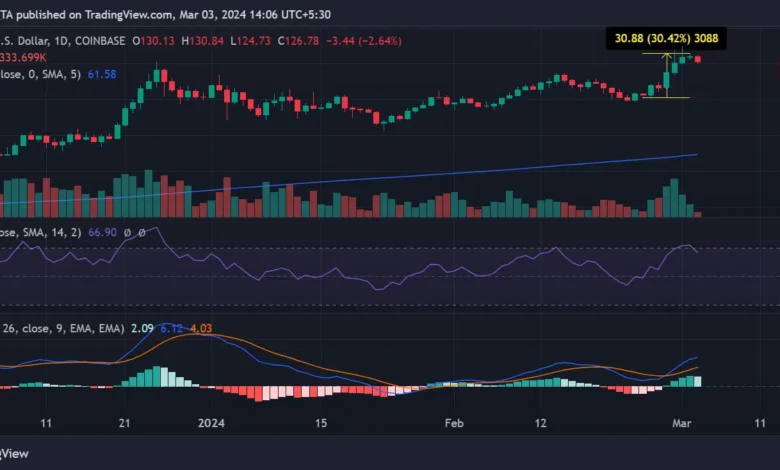Click the SMA value 61.58 in legend
This screenshot has height=470, width=780.
pyautogui.click(x=101, y=75)
